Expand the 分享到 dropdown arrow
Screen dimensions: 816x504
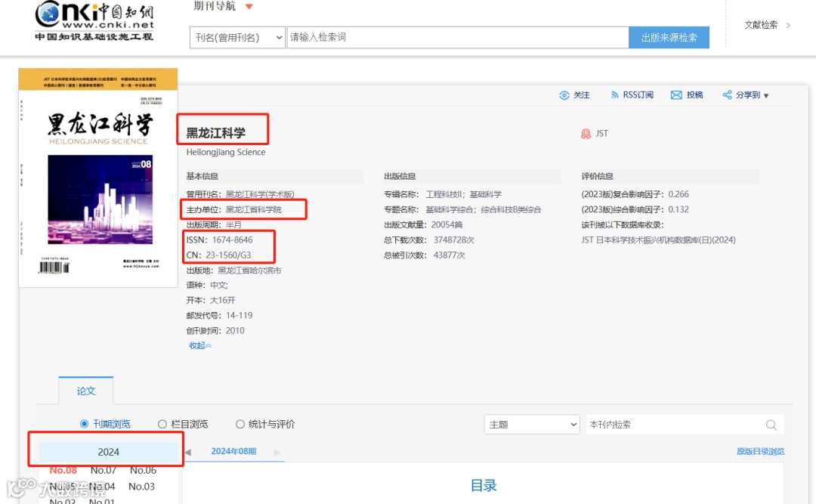click(x=766, y=96)
